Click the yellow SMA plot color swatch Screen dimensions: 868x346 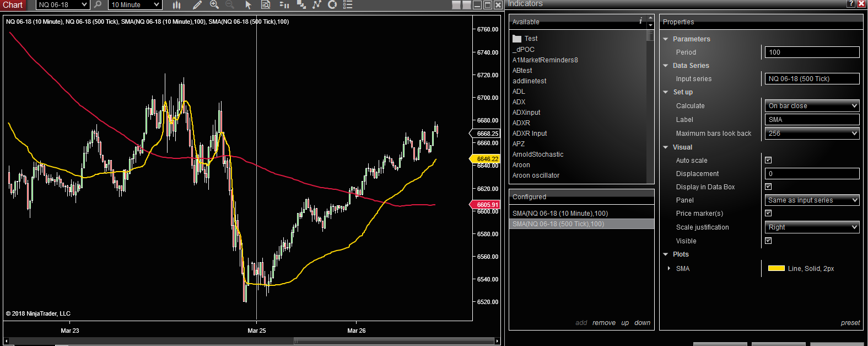tap(777, 268)
